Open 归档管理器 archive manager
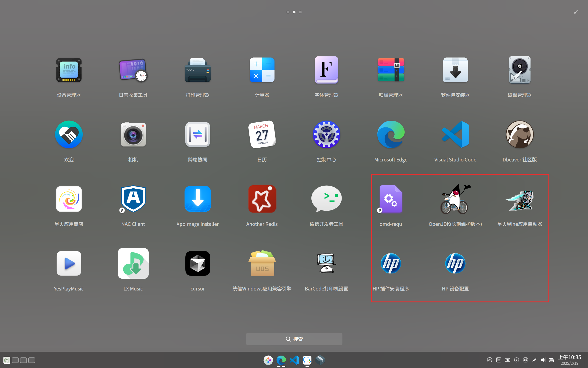The width and height of the screenshot is (588, 368). point(391,70)
